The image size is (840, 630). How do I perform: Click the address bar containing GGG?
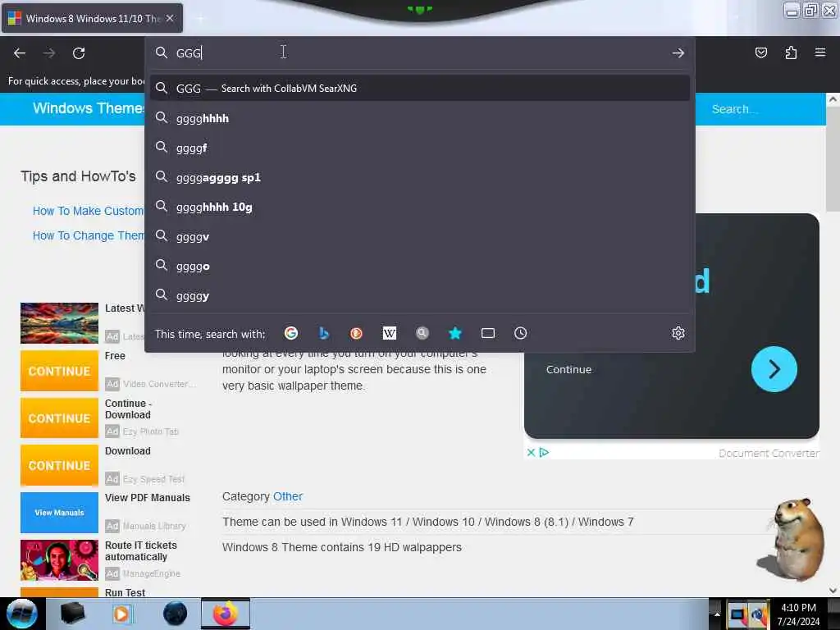tap(420, 53)
